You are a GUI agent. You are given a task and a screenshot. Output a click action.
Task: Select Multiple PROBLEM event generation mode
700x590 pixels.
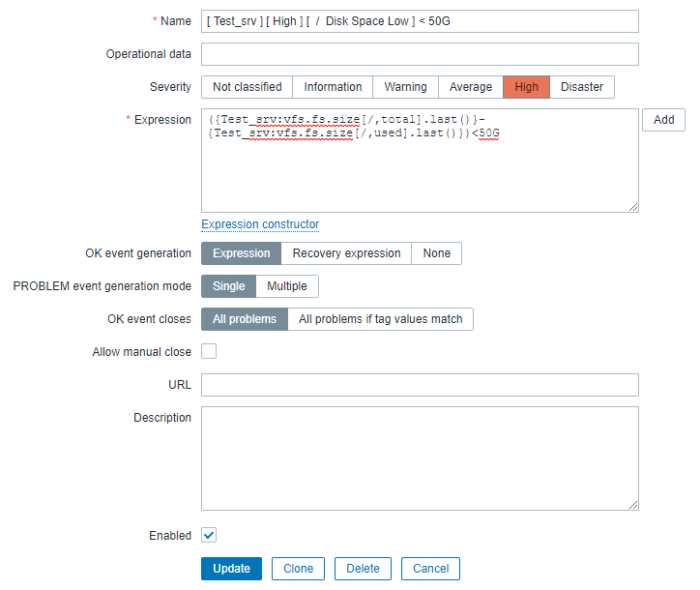pyautogui.click(x=287, y=286)
